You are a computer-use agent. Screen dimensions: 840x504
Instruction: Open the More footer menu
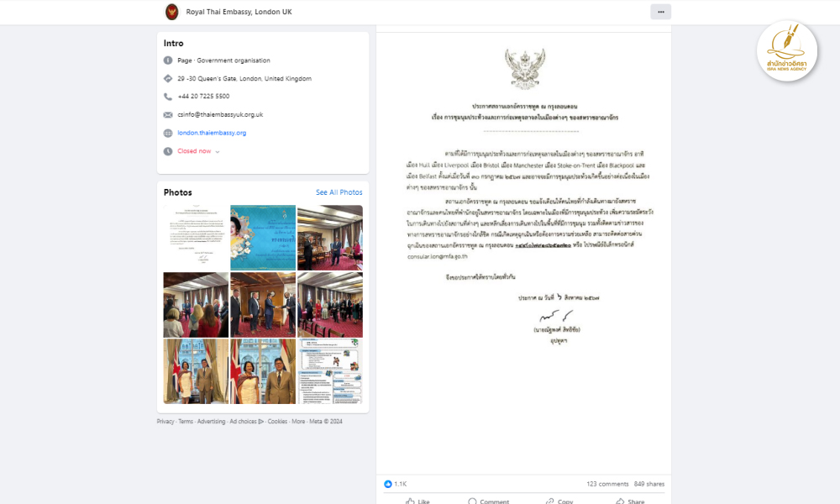tap(298, 422)
